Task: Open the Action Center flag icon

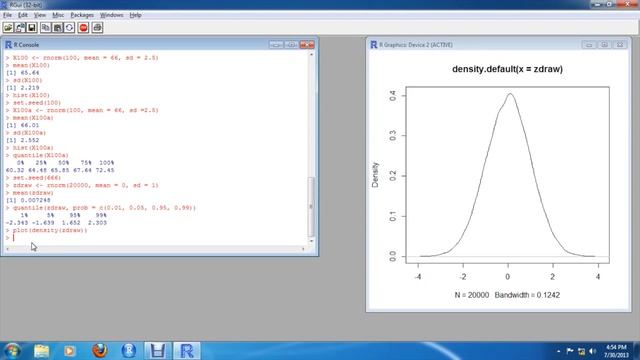Action: (570, 351)
